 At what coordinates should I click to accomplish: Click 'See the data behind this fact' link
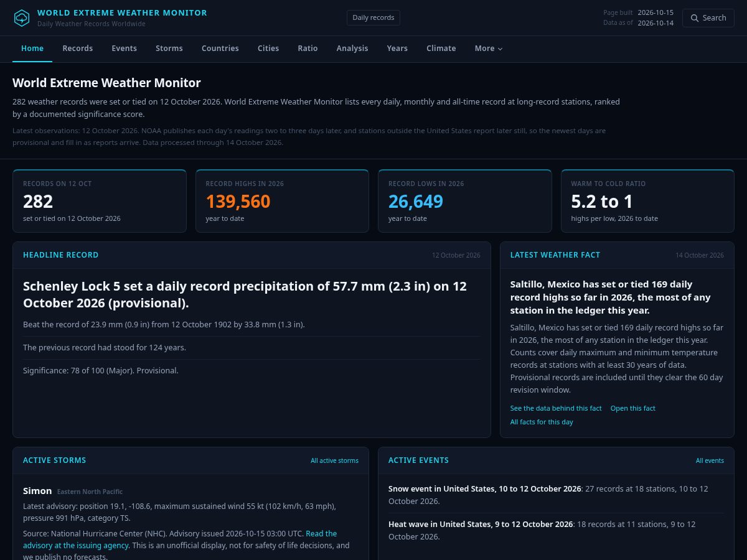556,408
